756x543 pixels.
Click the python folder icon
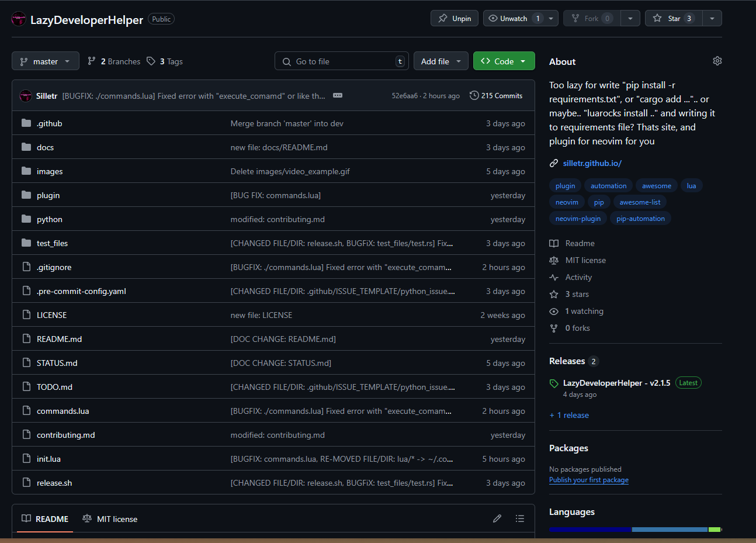tap(26, 219)
